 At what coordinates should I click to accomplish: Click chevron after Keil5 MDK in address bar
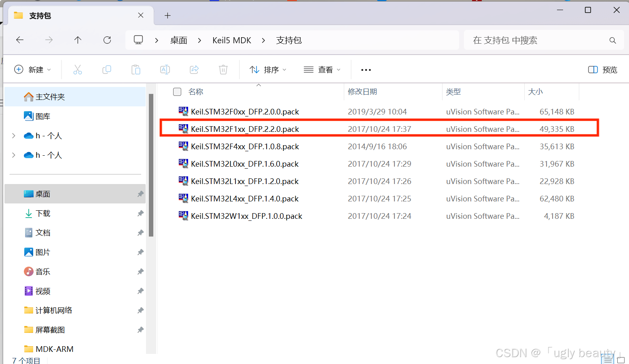(263, 40)
